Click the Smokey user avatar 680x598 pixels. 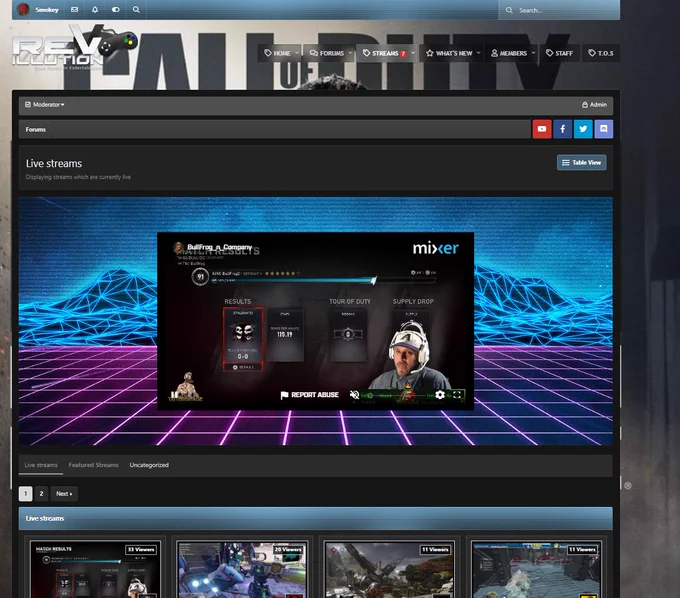coord(23,10)
